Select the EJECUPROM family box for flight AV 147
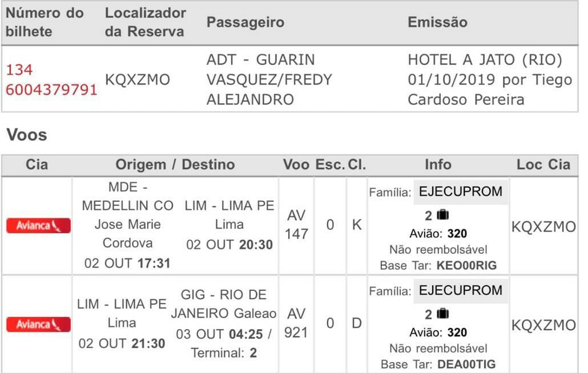 click(x=460, y=192)
